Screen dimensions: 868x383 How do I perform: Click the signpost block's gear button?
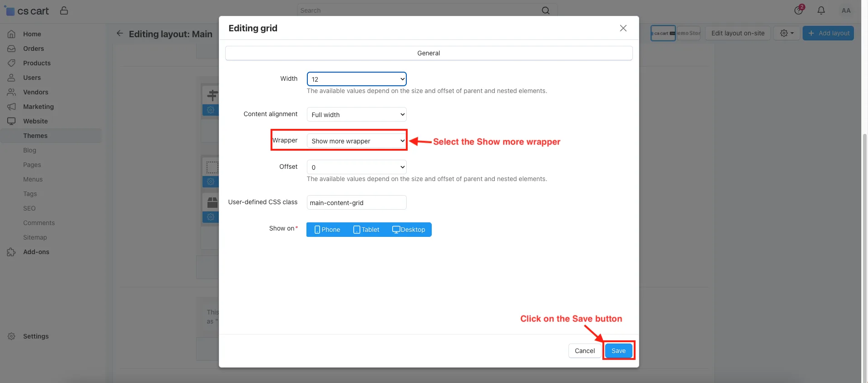[211, 110]
